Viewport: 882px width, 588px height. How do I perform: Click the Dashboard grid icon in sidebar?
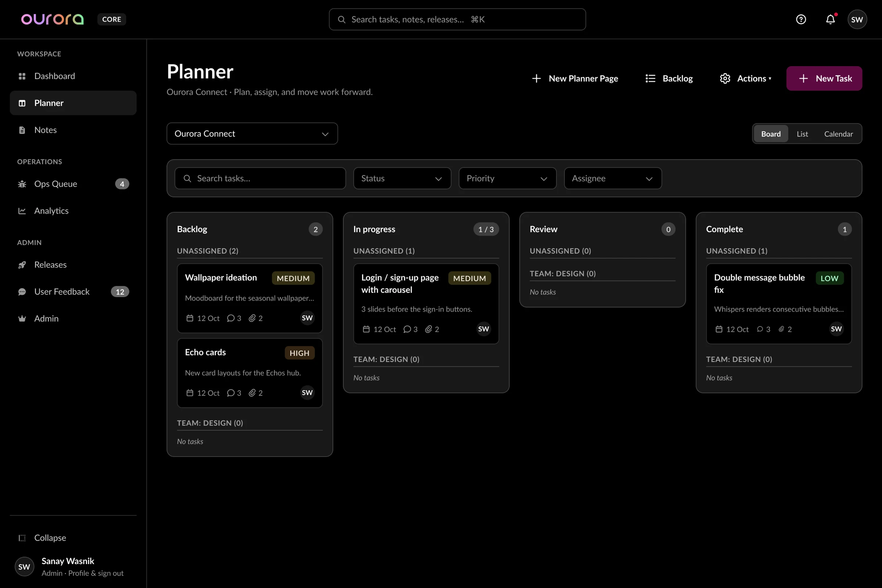22,76
